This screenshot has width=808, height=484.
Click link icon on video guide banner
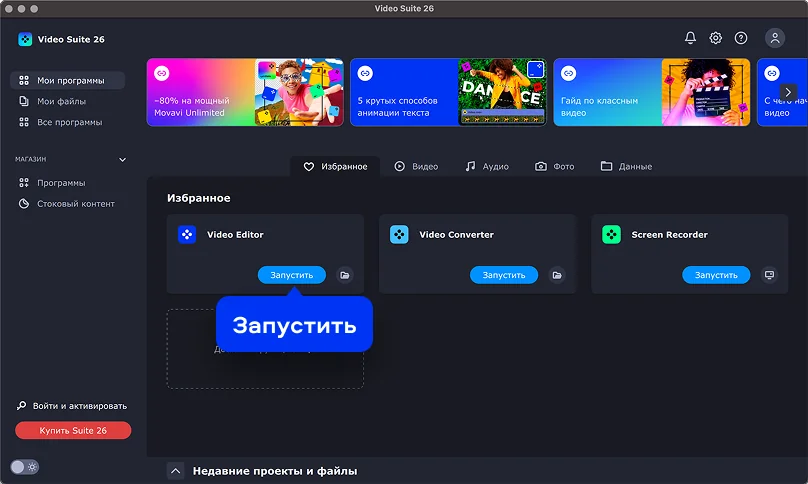tap(568, 73)
